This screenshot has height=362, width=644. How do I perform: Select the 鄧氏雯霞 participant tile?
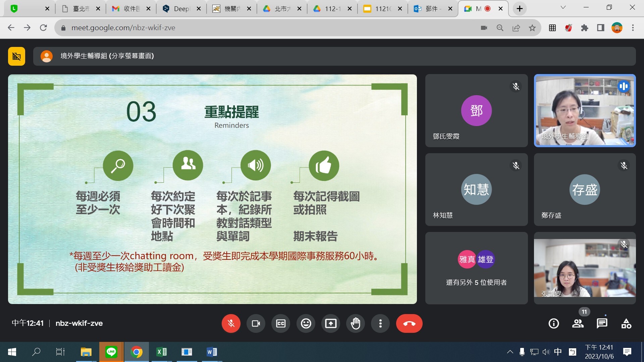476,111
